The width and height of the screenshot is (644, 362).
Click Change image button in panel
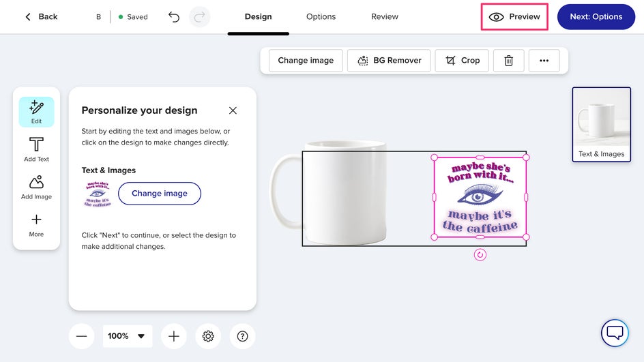point(160,194)
